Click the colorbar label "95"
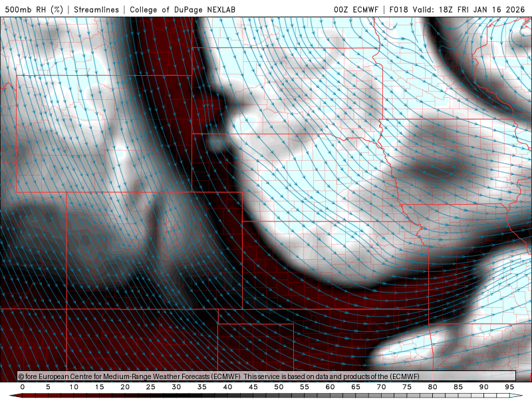Image resolution: width=532 pixels, height=399 pixels. tap(509, 387)
